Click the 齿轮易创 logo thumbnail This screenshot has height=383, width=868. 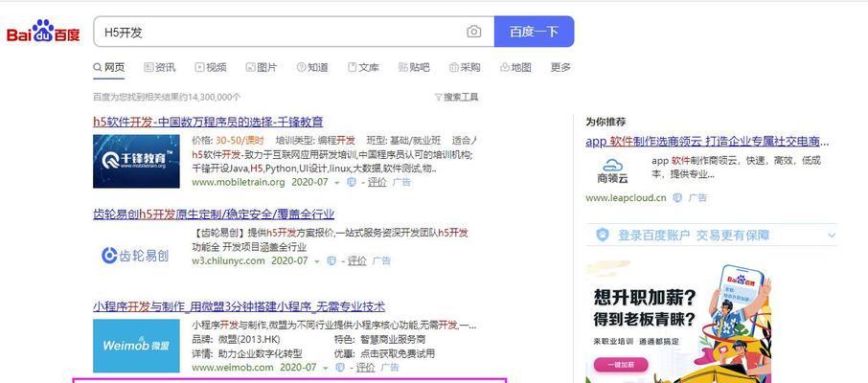point(136,255)
